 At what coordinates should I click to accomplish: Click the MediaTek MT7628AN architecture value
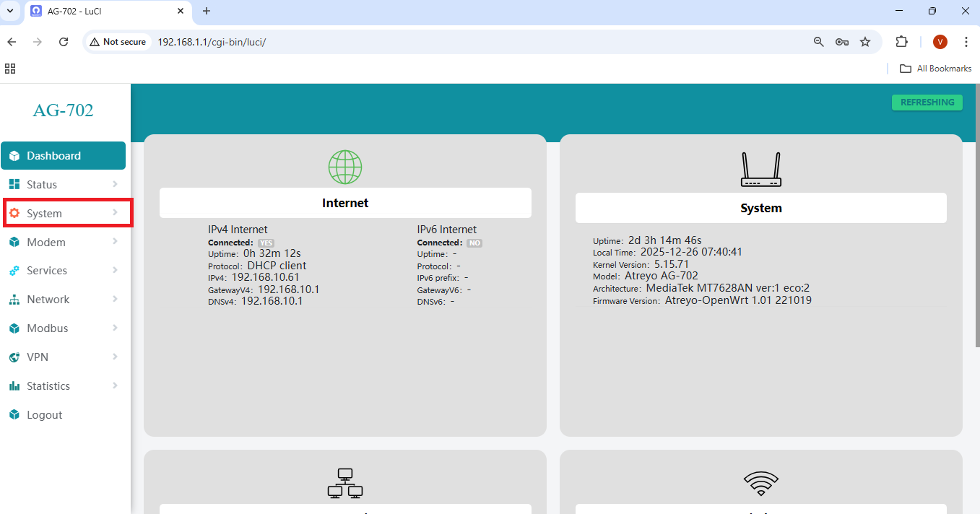(x=728, y=288)
